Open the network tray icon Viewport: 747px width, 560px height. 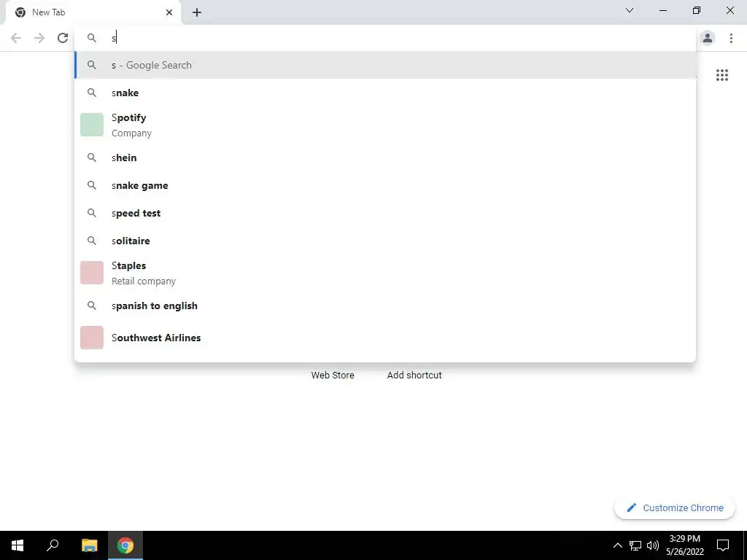pyautogui.click(x=635, y=545)
